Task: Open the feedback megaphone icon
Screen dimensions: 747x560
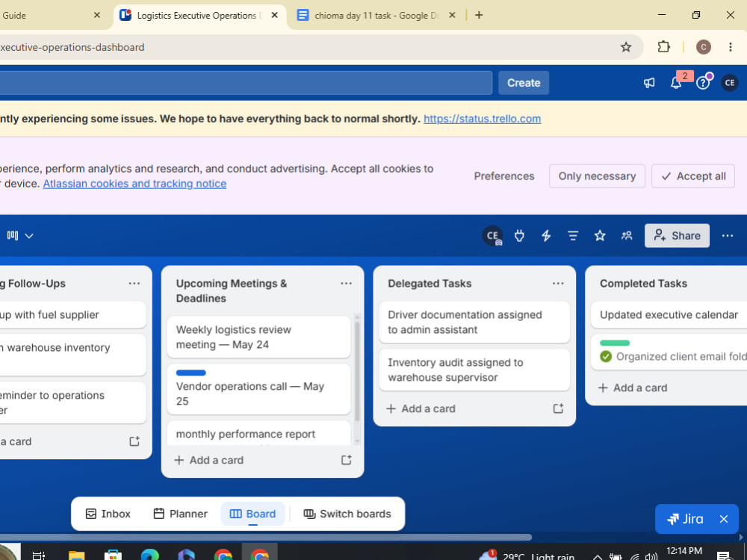Action: (649, 83)
